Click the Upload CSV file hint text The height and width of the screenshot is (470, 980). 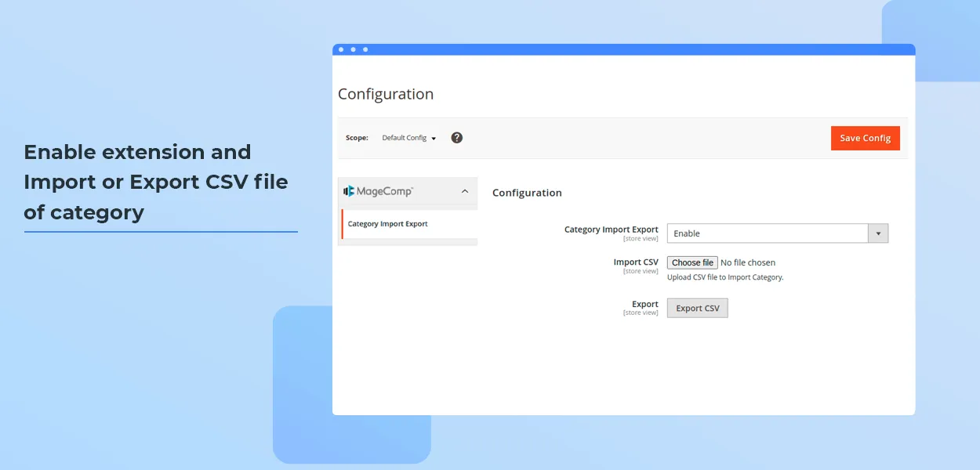pos(725,277)
